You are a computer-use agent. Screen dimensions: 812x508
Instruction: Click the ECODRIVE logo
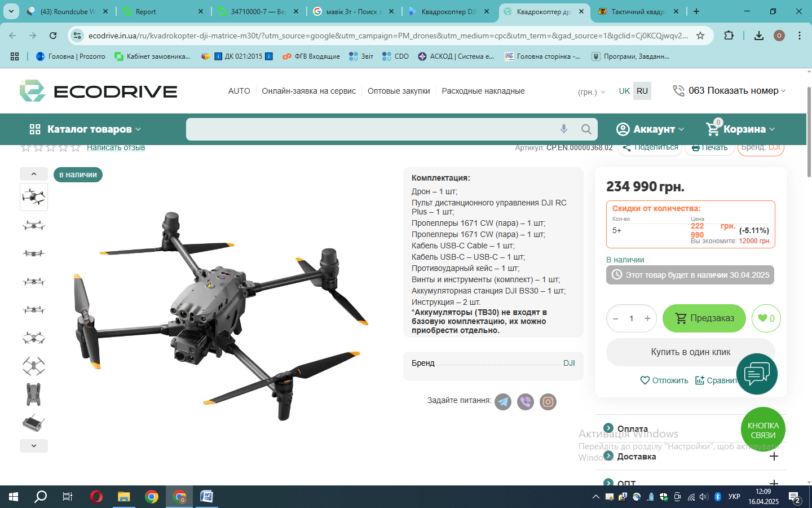[x=98, y=91]
